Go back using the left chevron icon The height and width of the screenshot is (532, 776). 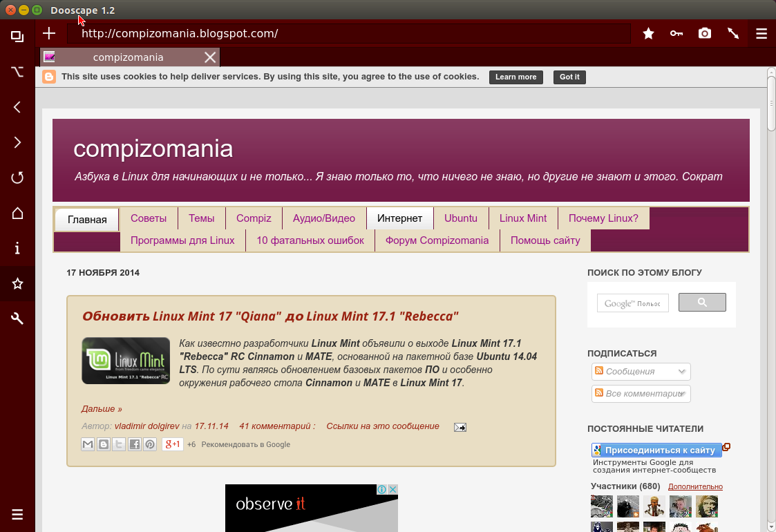point(17,107)
